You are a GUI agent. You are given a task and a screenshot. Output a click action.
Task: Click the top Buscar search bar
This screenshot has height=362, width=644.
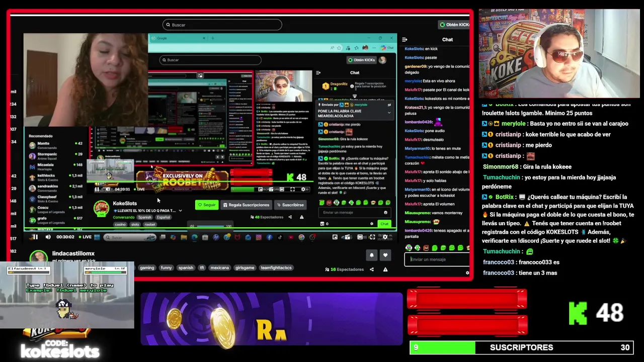222,25
